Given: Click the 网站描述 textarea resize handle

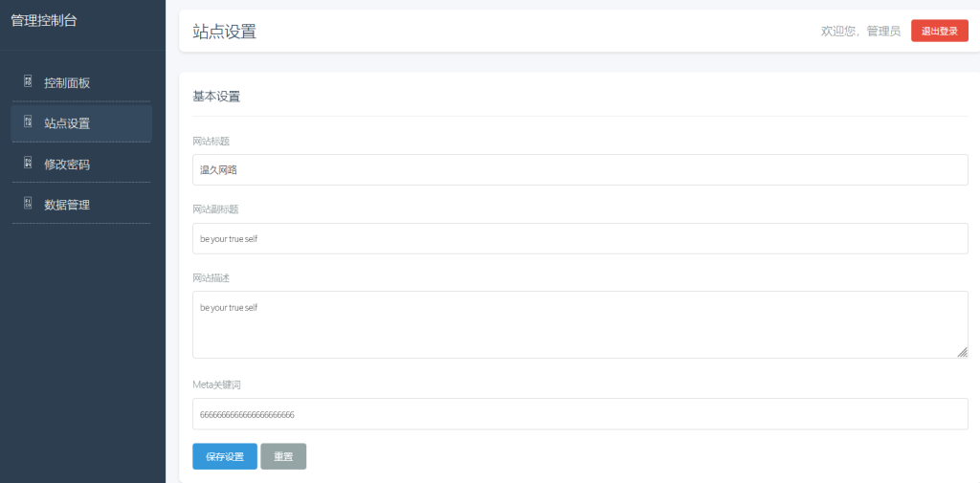Looking at the screenshot, I should pyautogui.click(x=963, y=353).
